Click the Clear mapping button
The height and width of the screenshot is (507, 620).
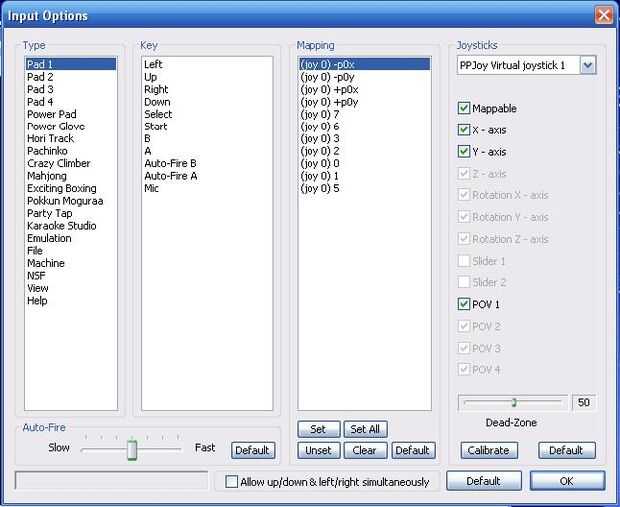pyautogui.click(x=365, y=450)
